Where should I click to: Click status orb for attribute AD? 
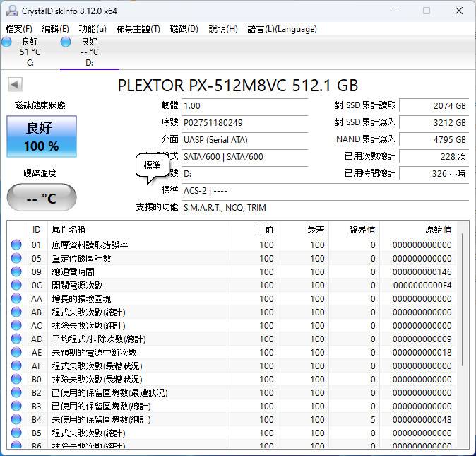16,339
